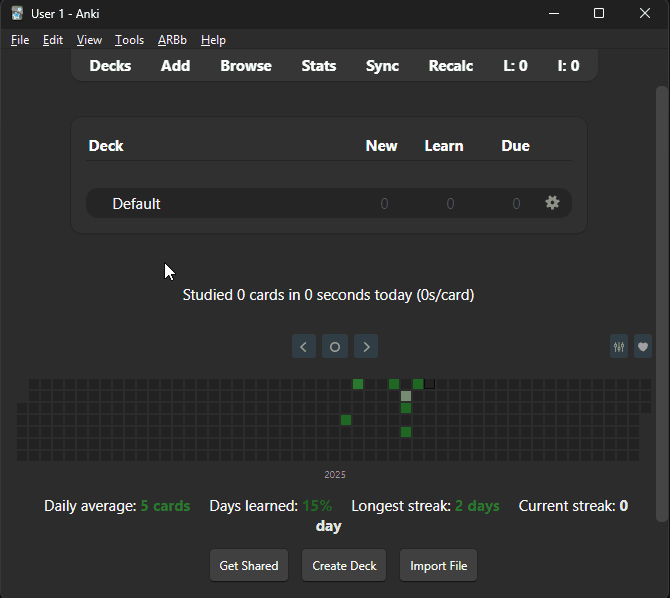Click the New count for Default deck
Image resolution: width=670 pixels, height=598 pixels.
click(384, 203)
